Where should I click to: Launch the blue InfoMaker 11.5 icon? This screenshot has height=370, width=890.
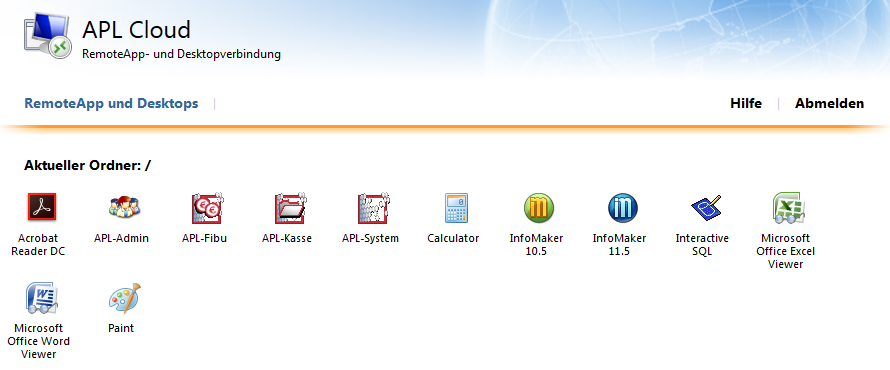tap(622, 208)
